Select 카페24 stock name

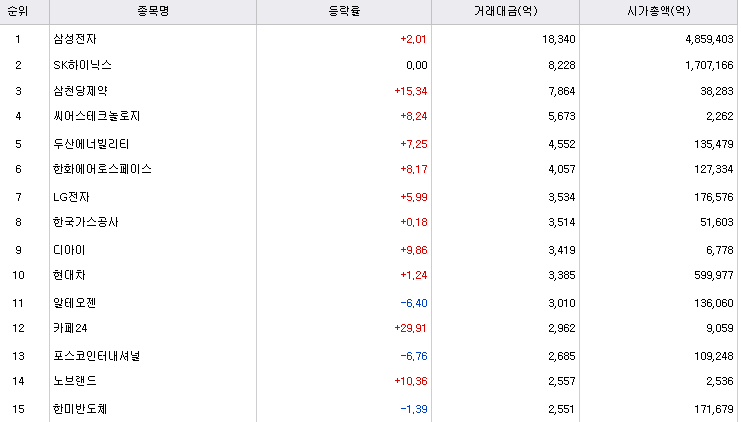tap(70, 327)
